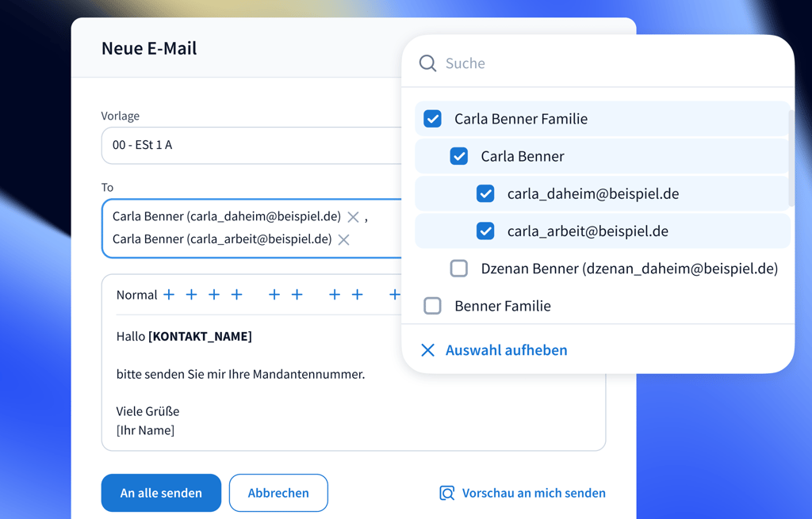
Task: Click the first plus icon right of Normal
Action: tap(169, 295)
